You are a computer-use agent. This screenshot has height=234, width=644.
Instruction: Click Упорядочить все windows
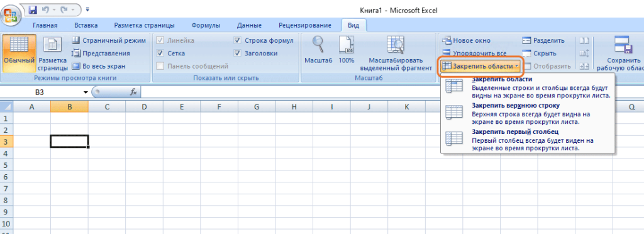tap(474, 53)
